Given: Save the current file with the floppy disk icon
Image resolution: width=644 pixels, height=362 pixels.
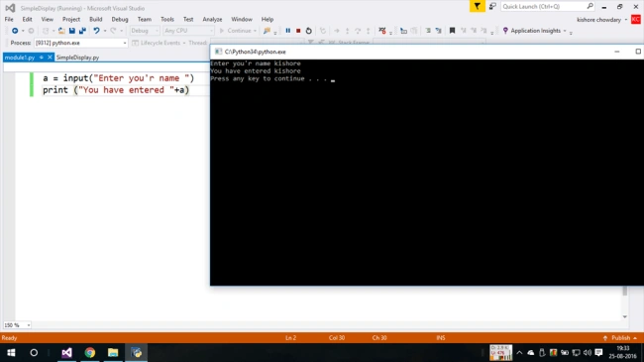Looking at the screenshot, I should 72,31.
